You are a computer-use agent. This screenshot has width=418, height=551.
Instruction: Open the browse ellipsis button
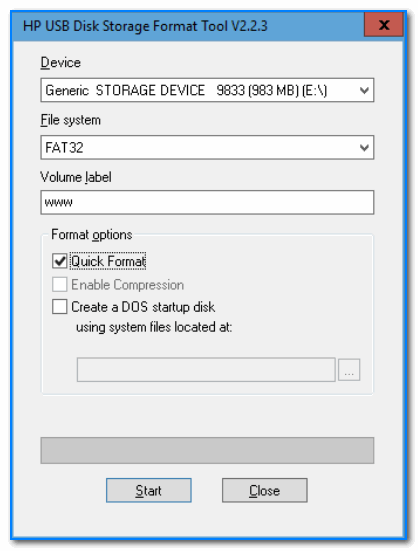(x=349, y=370)
